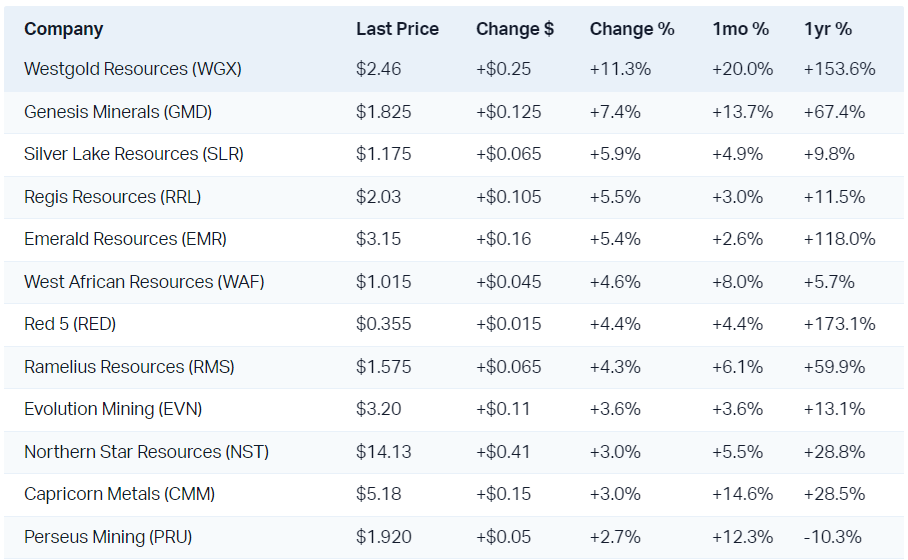Open the Westgold Resources (WGX) company link
The width and height of the screenshot is (908, 560).
133,69
